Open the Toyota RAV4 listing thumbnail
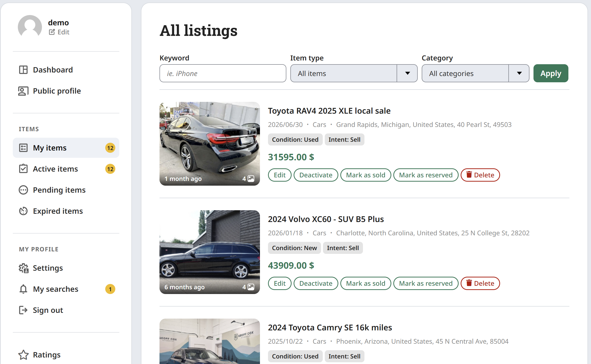This screenshot has width=591, height=364. point(210,144)
